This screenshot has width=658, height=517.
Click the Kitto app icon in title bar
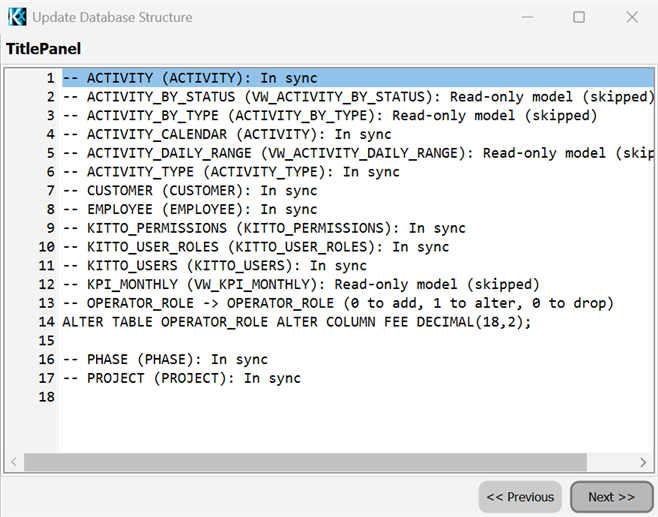[x=17, y=17]
